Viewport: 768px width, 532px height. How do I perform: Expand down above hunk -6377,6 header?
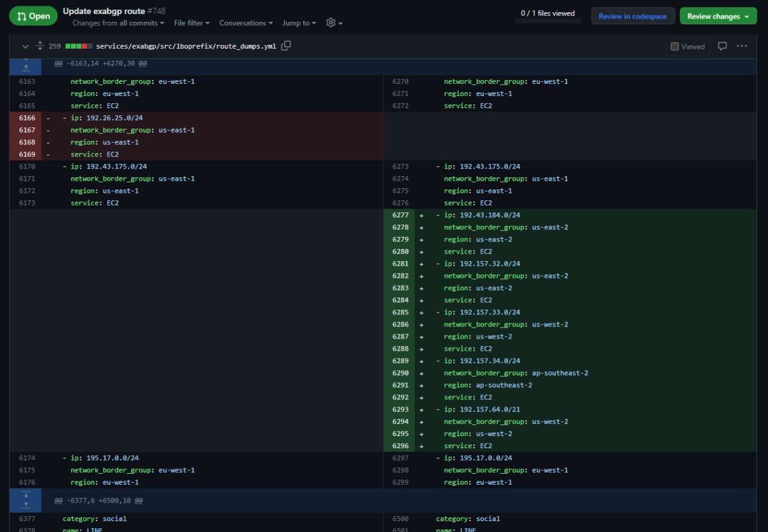coord(26,494)
